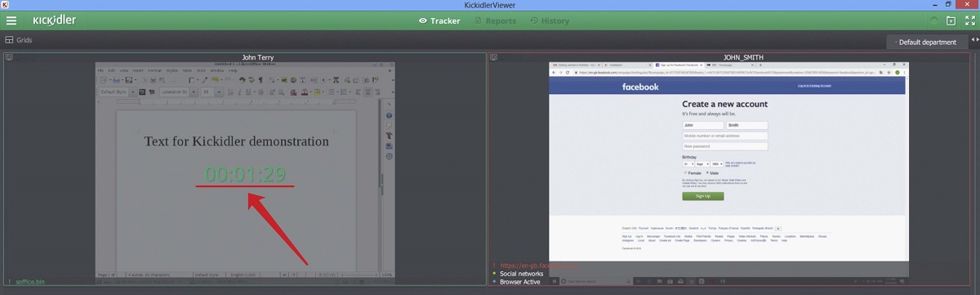Image resolution: width=980 pixels, height=295 pixels.
Task: Show next department tabs with right arrow
Action: [978, 40]
